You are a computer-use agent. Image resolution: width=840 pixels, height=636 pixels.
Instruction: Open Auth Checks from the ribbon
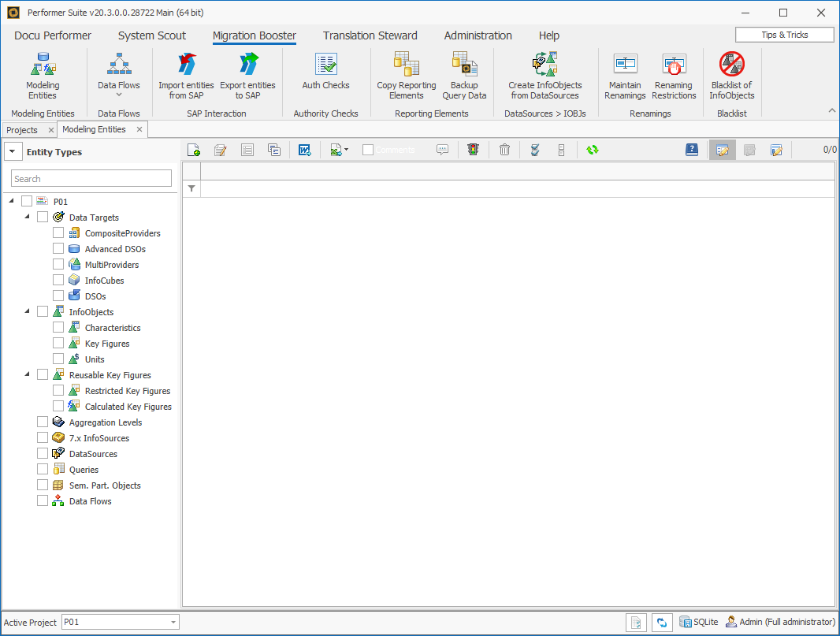coord(325,71)
